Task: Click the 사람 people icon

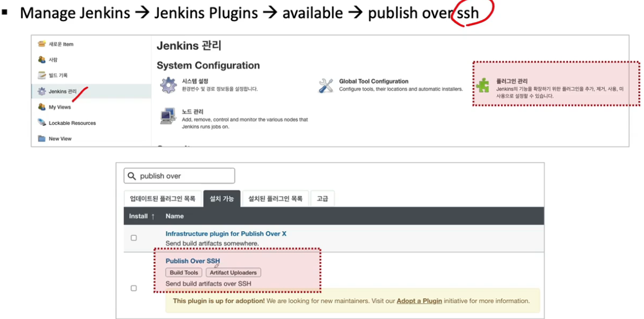Action: [42, 59]
